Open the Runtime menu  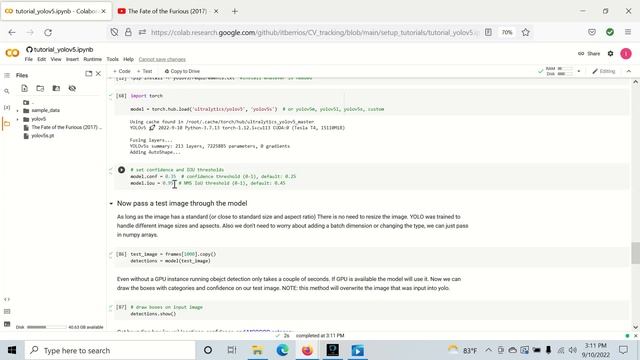click(x=93, y=59)
